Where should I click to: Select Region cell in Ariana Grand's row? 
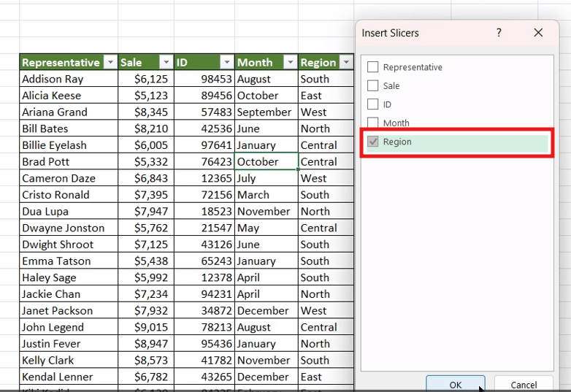(x=326, y=112)
